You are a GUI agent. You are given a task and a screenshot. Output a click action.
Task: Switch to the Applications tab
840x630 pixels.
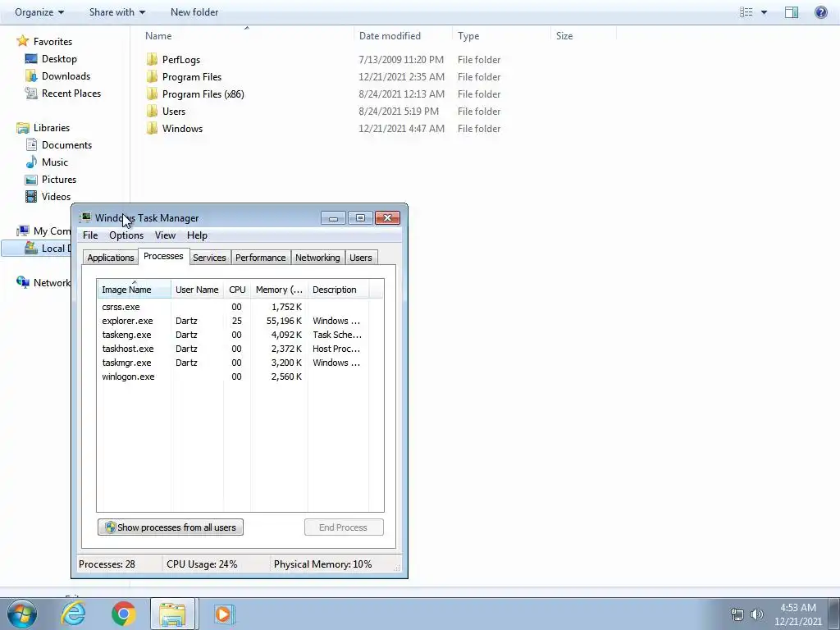pyautogui.click(x=111, y=258)
